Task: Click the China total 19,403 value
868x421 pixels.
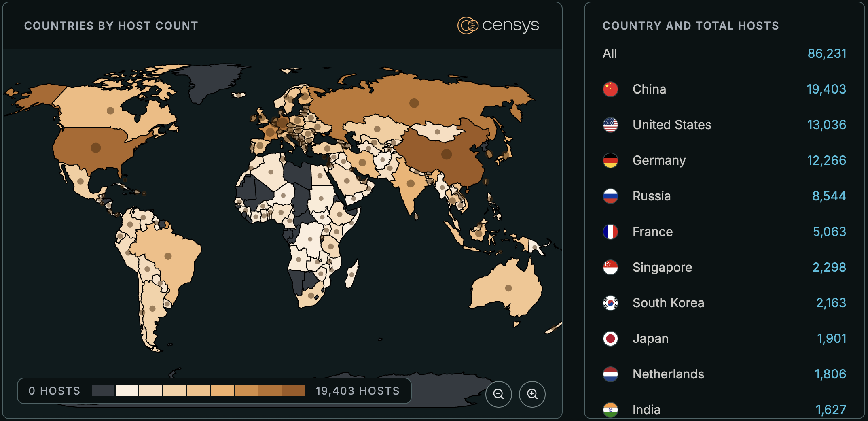Action: (x=826, y=89)
